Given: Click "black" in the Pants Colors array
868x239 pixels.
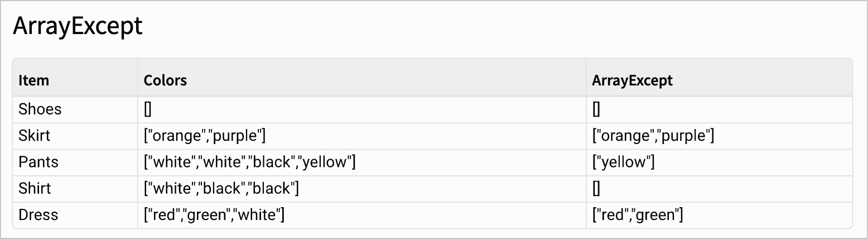Looking at the screenshot, I should [272, 162].
